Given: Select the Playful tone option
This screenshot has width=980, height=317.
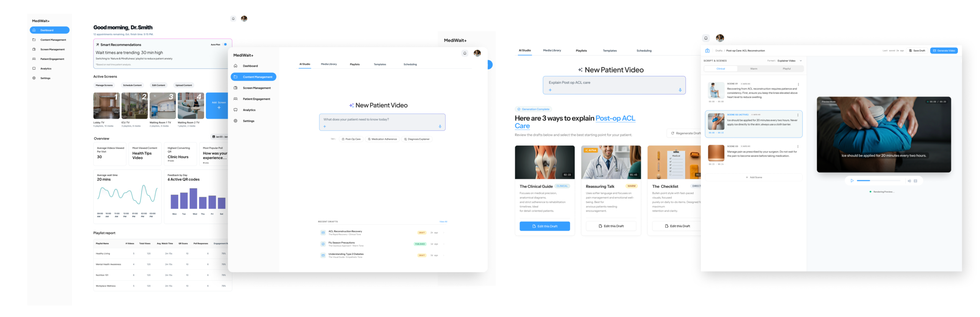Looking at the screenshot, I should [x=787, y=69].
